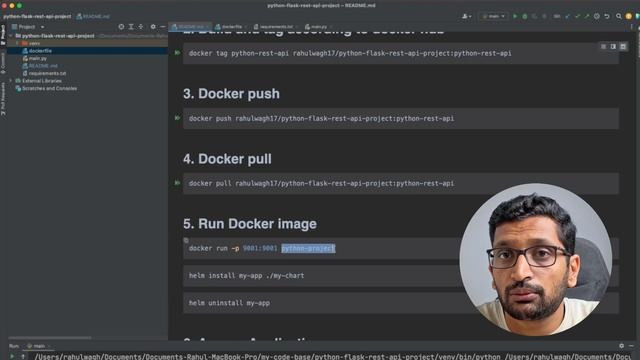Run the docker push command gutter arrow
640x360 pixels.
click(177, 118)
